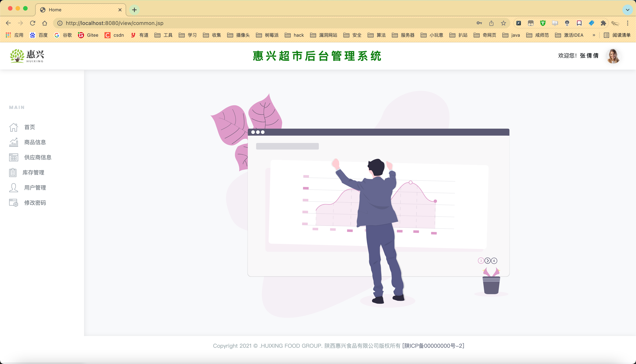Screen dimensions: 636x364
Task: Click the blue tag extension icon
Action: point(591,23)
